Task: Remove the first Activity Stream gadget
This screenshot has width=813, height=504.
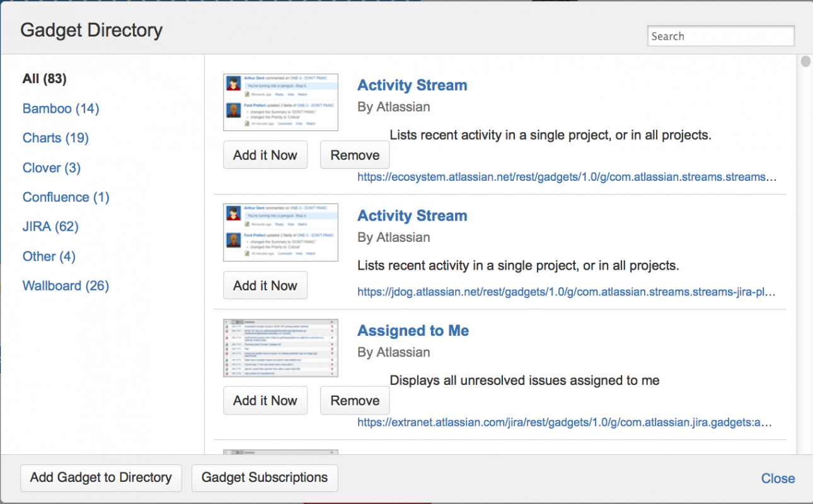Action: pyautogui.click(x=355, y=155)
